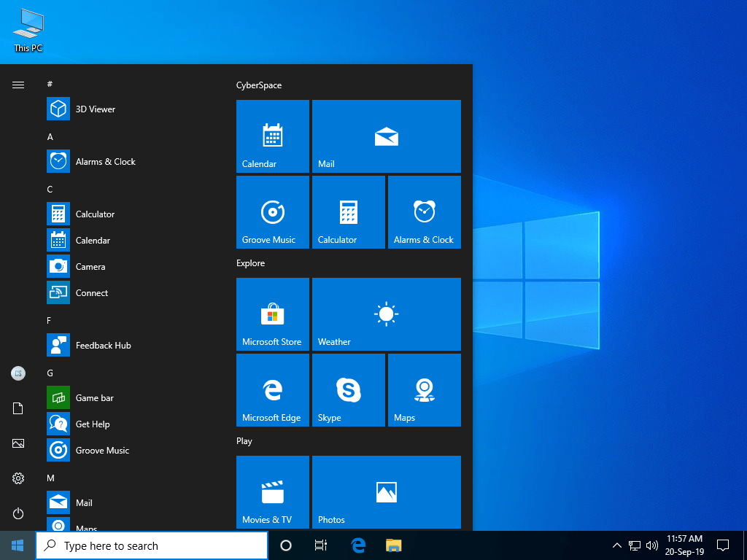Open Camera from the app list
The height and width of the screenshot is (560, 747).
(x=90, y=266)
